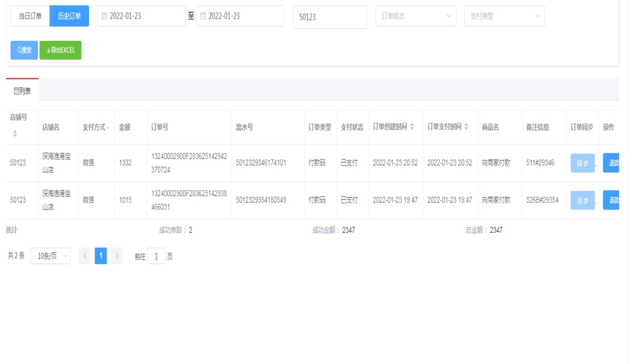Open the 订单状态 dropdown
The image size is (628, 364).
pyautogui.click(x=415, y=16)
